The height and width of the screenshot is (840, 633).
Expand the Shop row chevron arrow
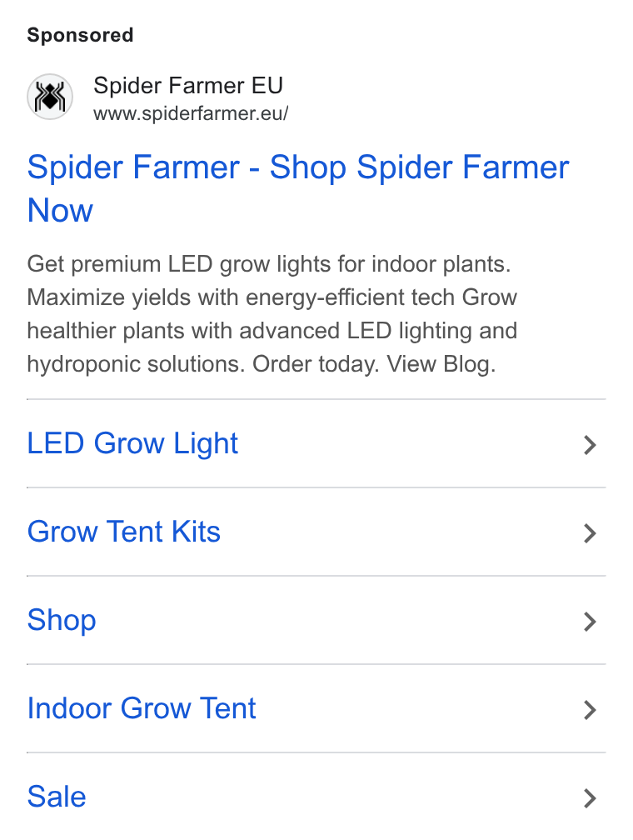coord(590,622)
